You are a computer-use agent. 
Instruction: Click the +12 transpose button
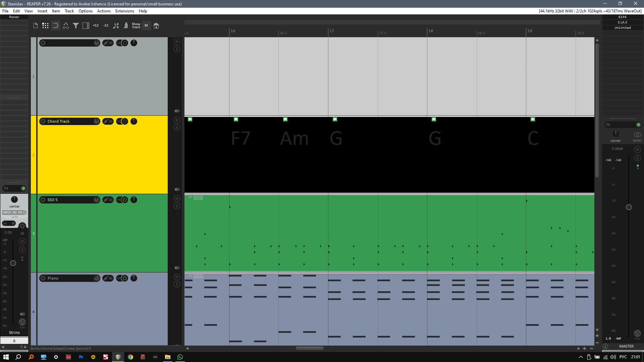[x=96, y=25]
